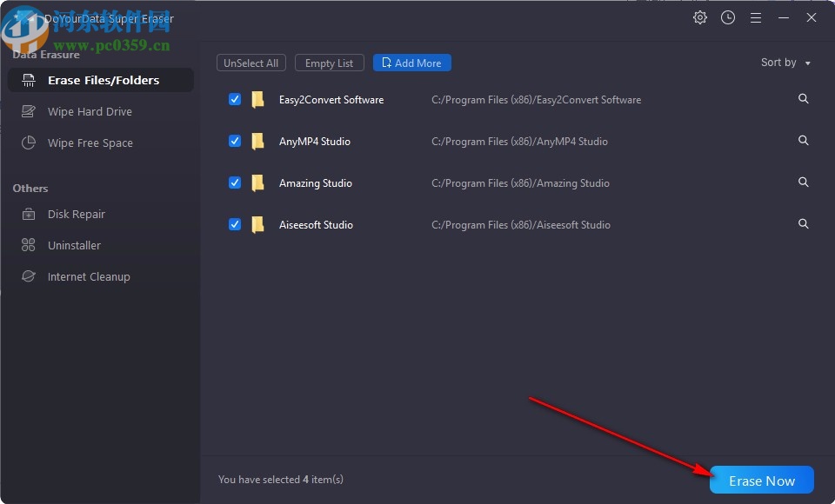835x504 pixels.
Task: Open the hamburger menu icon
Action: tap(756, 18)
